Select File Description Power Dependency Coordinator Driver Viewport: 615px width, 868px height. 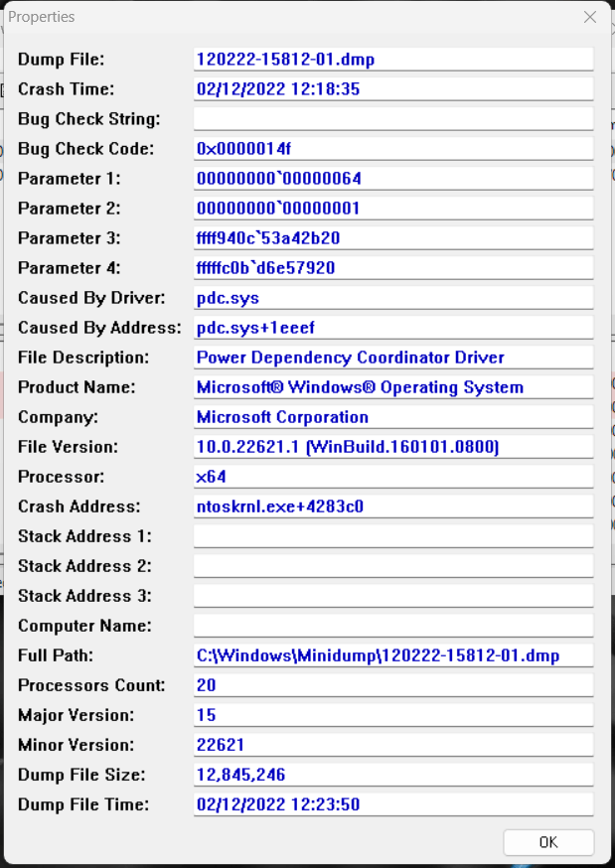pyautogui.click(x=351, y=358)
